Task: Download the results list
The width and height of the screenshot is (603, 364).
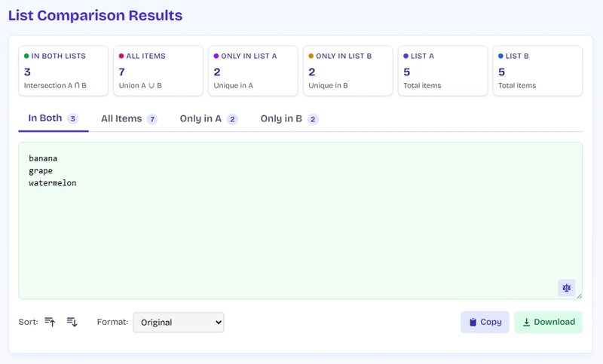Action: click(549, 322)
